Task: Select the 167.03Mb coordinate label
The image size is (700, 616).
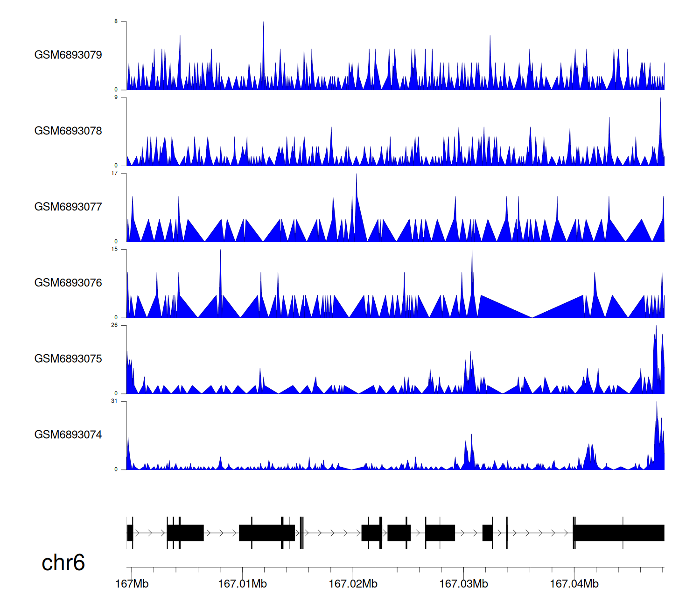Action: (463, 584)
